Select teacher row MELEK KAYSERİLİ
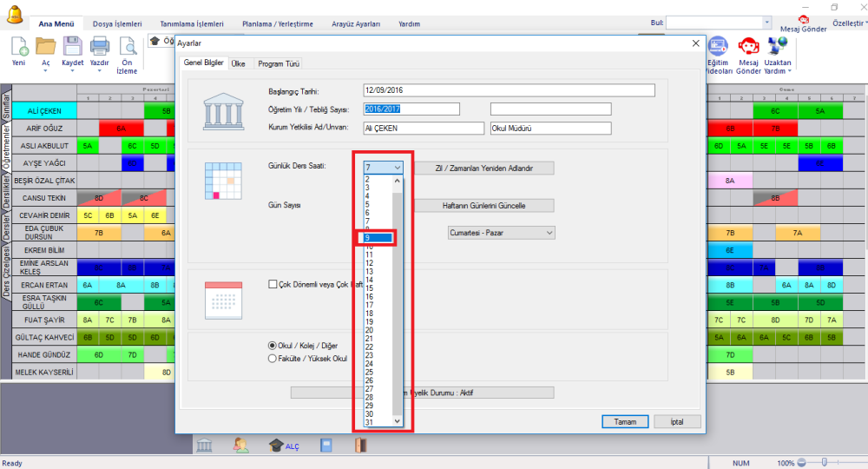 pyautogui.click(x=44, y=372)
